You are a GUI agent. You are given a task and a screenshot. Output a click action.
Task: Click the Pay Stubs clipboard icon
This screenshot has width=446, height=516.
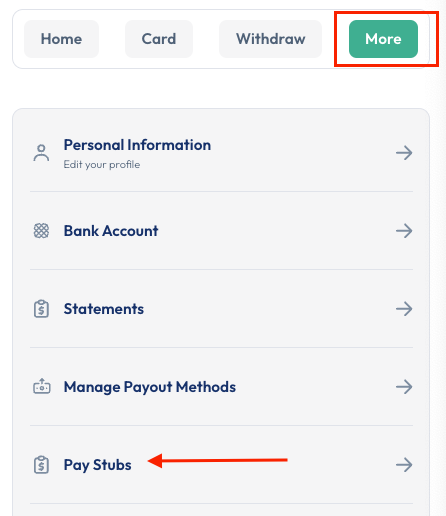click(41, 465)
